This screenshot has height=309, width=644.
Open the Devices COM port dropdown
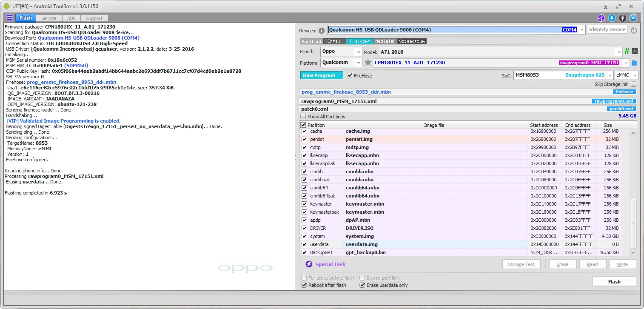coord(581,30)
